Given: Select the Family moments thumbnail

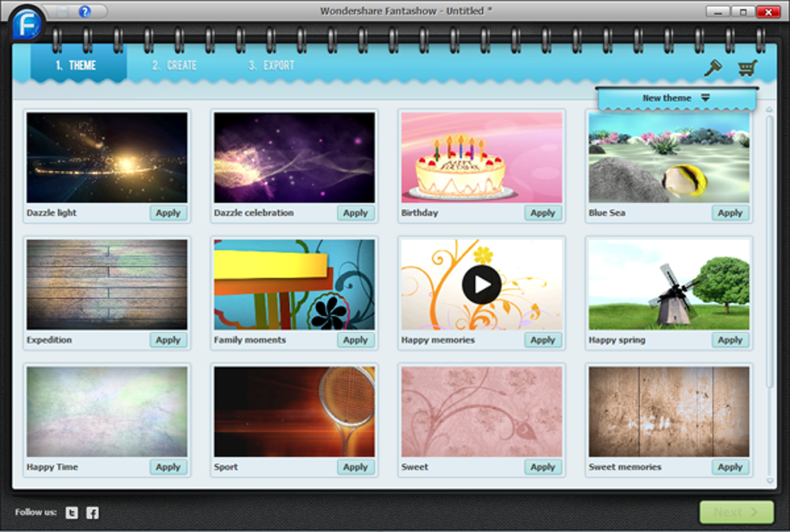Looking at the screenshot, I should click(294, 285).
